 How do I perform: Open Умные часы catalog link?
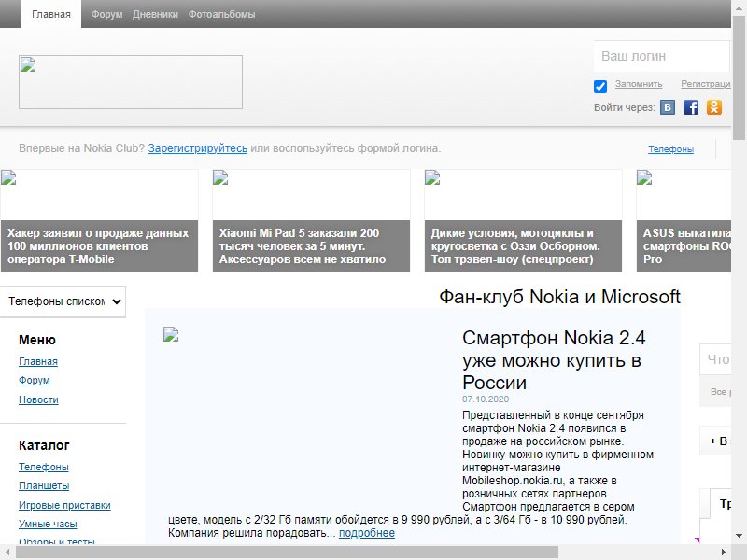pyautogui.click(x=48, y=524)
